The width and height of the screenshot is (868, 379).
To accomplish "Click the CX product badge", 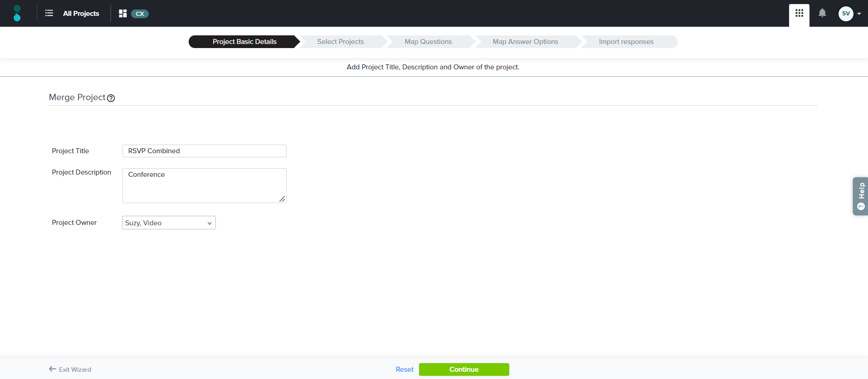I will pos(140,14).
